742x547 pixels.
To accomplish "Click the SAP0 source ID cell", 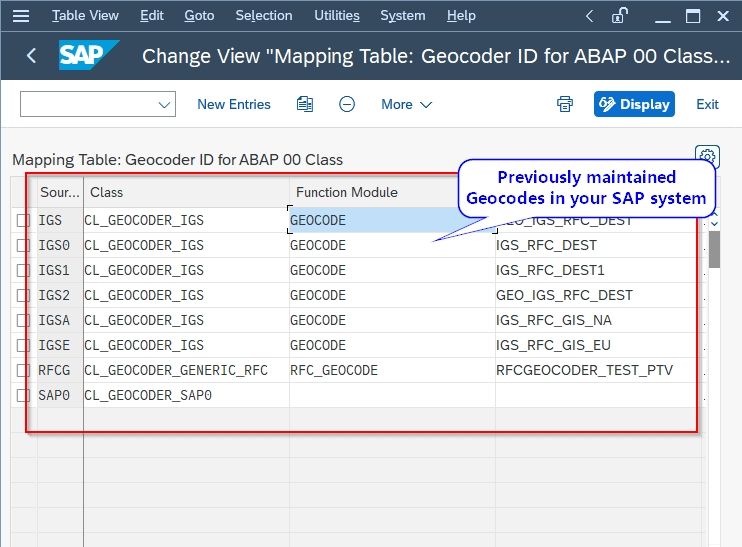I will tap(60, 396).
